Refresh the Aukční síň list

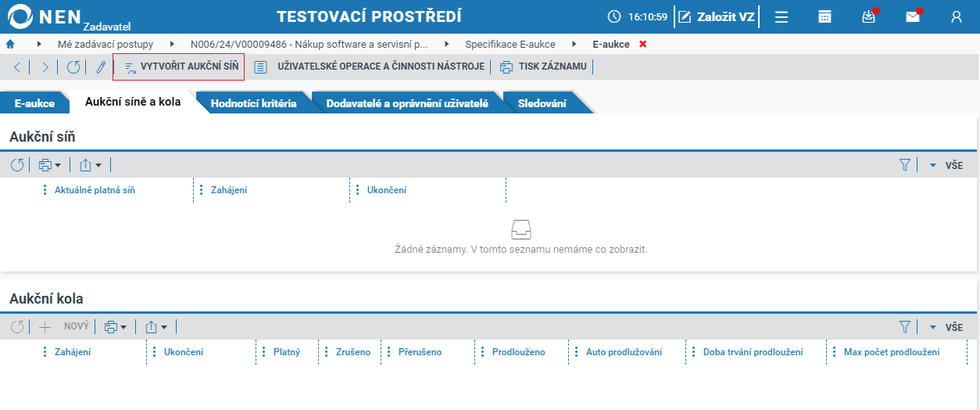coord(18,165)
